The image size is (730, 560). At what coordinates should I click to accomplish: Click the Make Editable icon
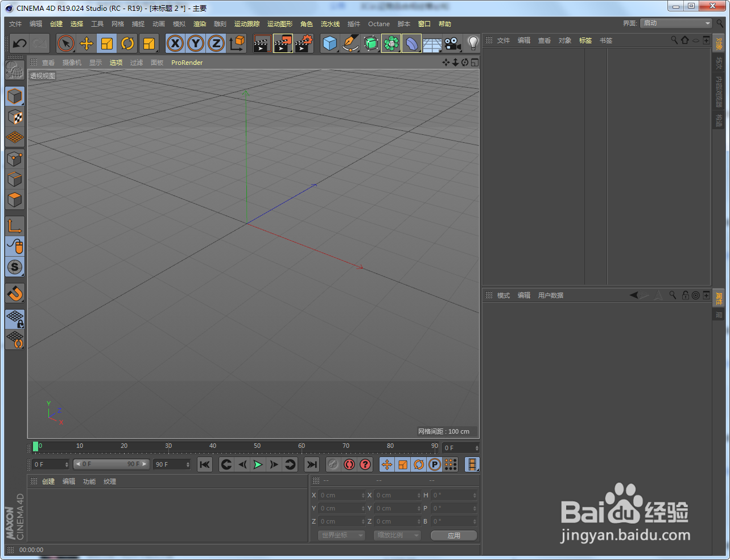coord(15,71)
